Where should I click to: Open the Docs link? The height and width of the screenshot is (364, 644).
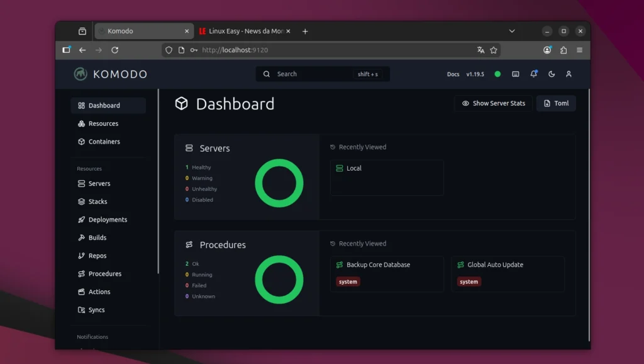[x=453, y=74]
